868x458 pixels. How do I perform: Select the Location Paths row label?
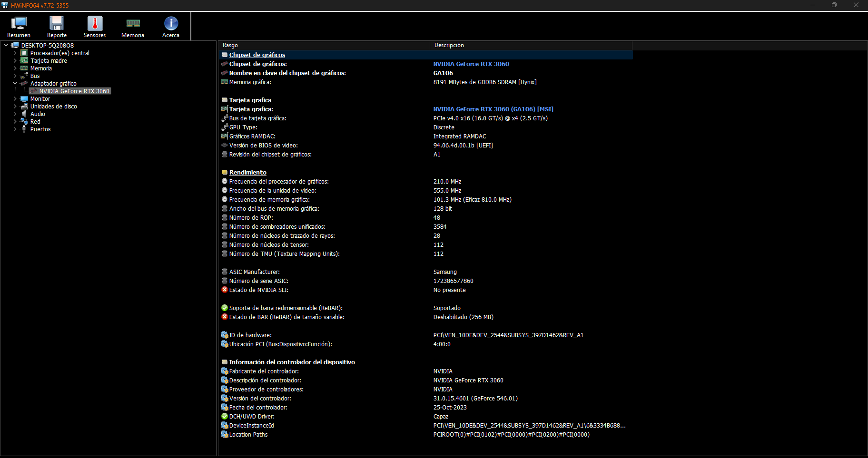tap(248, 434)
